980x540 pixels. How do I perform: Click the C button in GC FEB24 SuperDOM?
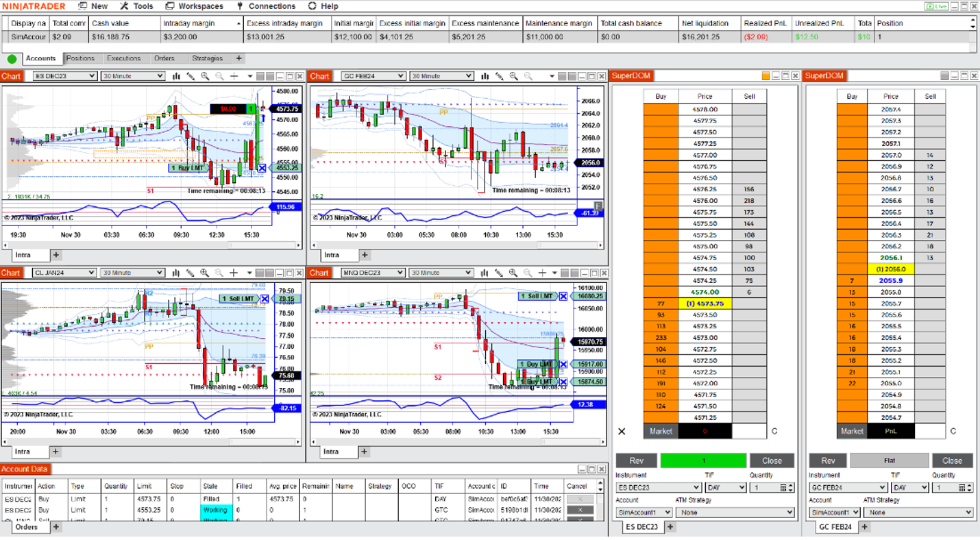[x=953, y=432]
